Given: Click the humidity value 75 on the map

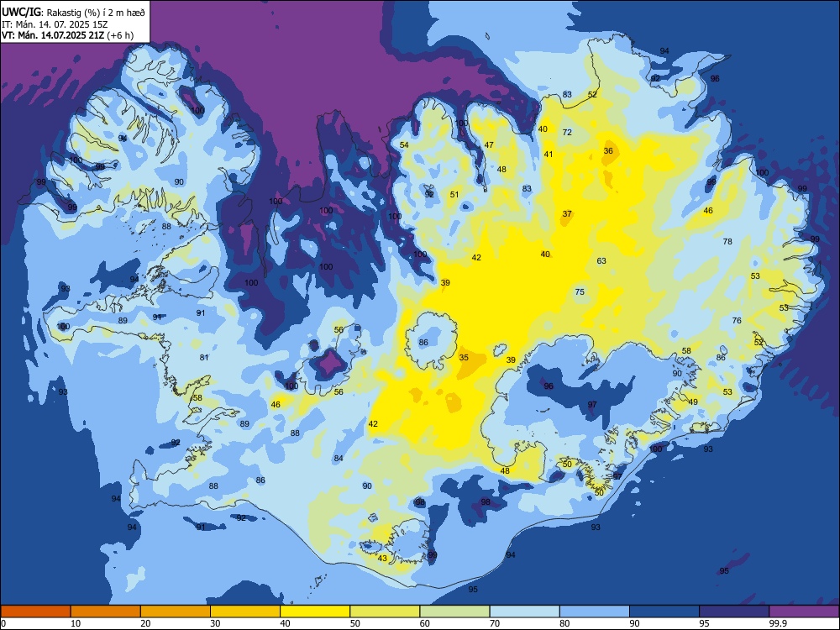Looking at the screenshot, I should (580, 292).
